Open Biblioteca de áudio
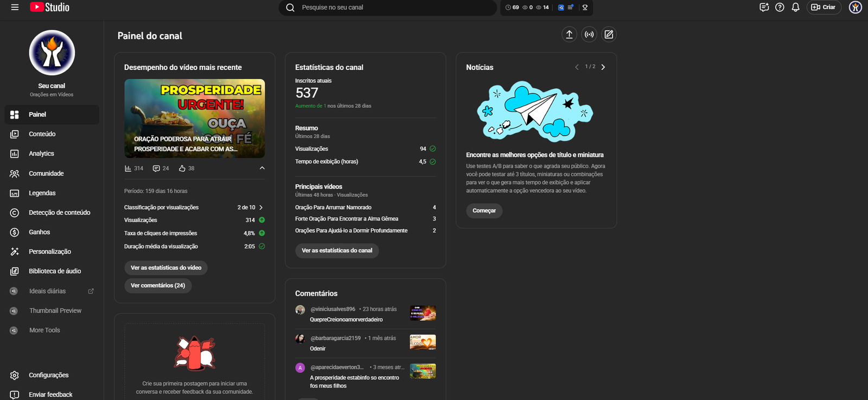Image resolution: width=868 pixels, height=400 pixels. point(52,271)
